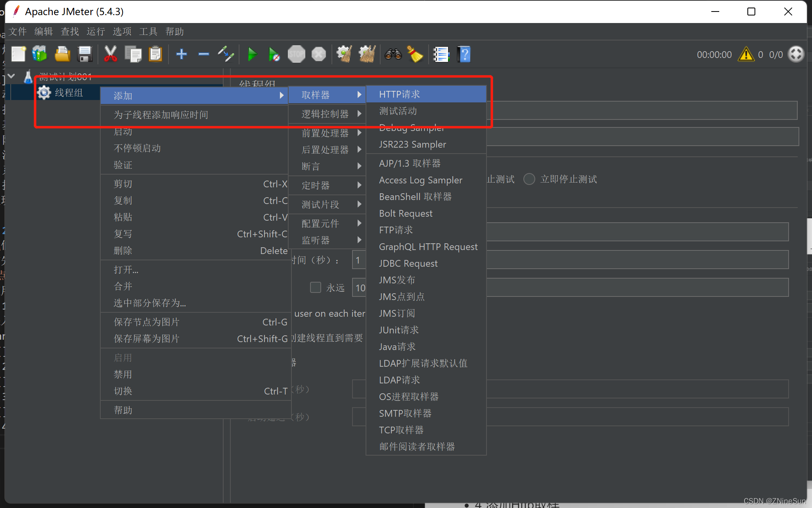Click the Add new element icon
The width and height of the screenshot is (812, 508).
(x=181, y=54)
